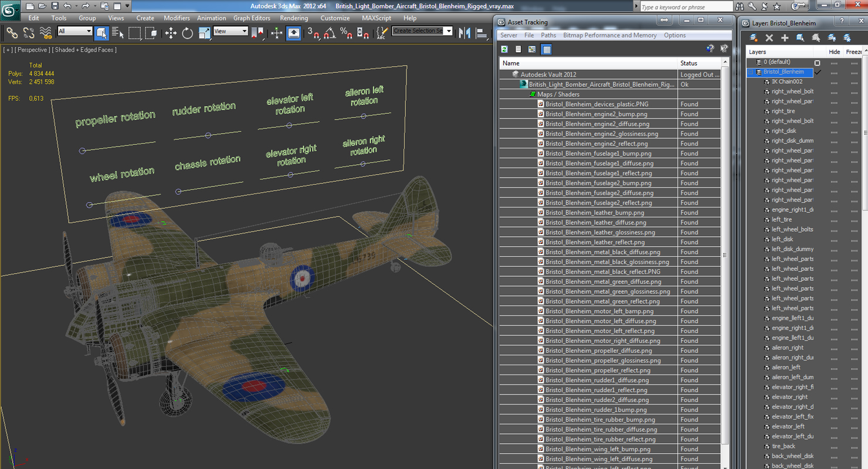Click the Mirror tool icon
The height and width of the screenshot is (469, 868).
tap(465, 33)
